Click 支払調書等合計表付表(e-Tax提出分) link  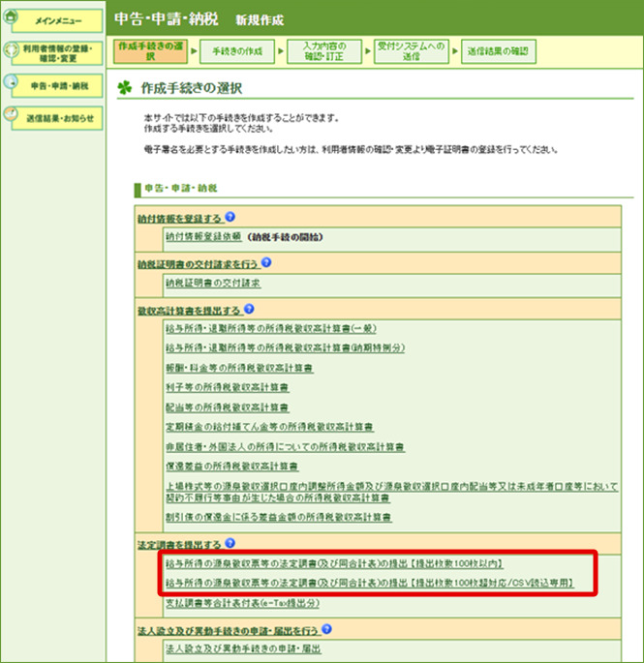coord(242,603)
